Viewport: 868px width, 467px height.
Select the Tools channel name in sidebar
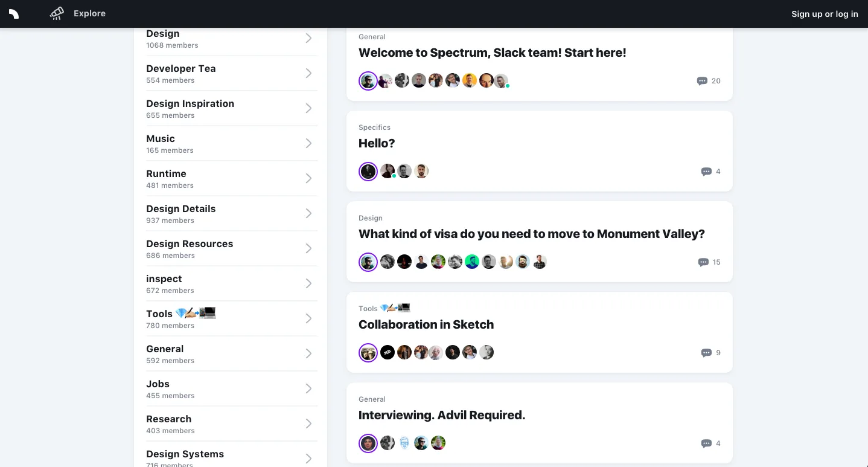click(180, 314)
